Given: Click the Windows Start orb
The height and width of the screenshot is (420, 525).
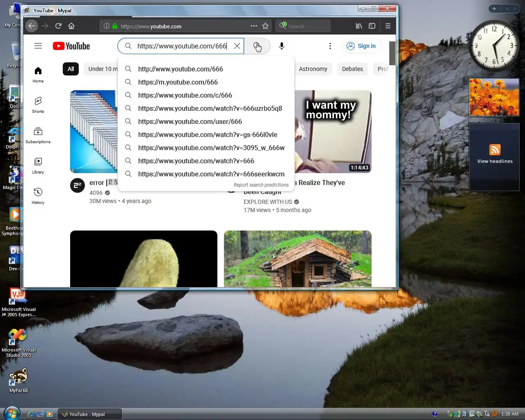Looking at the screenshot, I should 11,413.
